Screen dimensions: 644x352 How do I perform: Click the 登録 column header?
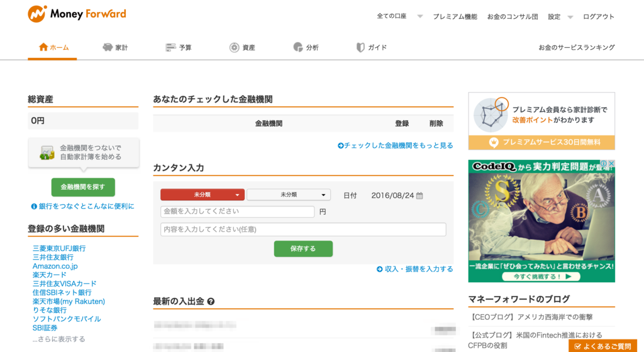402,123
